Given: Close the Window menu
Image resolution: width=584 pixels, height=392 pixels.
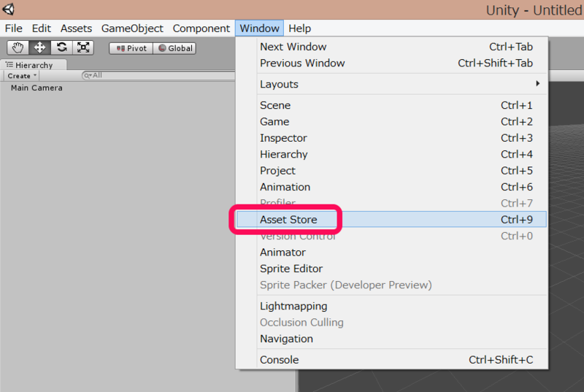Looking at the screenshot, I should click(259, 28).
